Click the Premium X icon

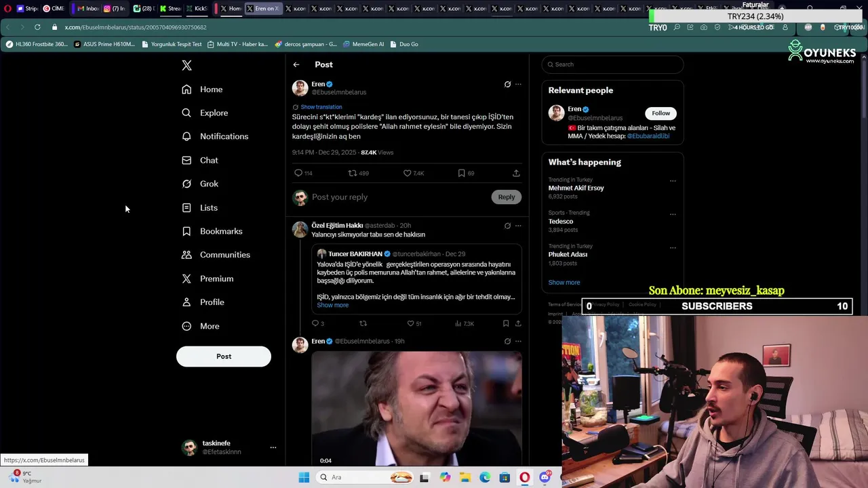pyautogui.click(x=186, y=279)
